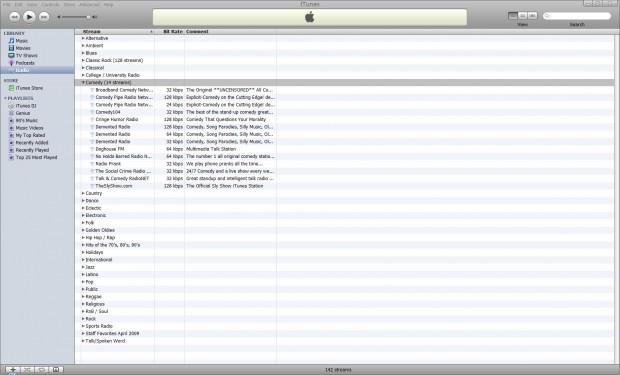Switch to Cover Flow view
Image resolution: width=620 pixels, height=375 pixels.
point(533,15)
